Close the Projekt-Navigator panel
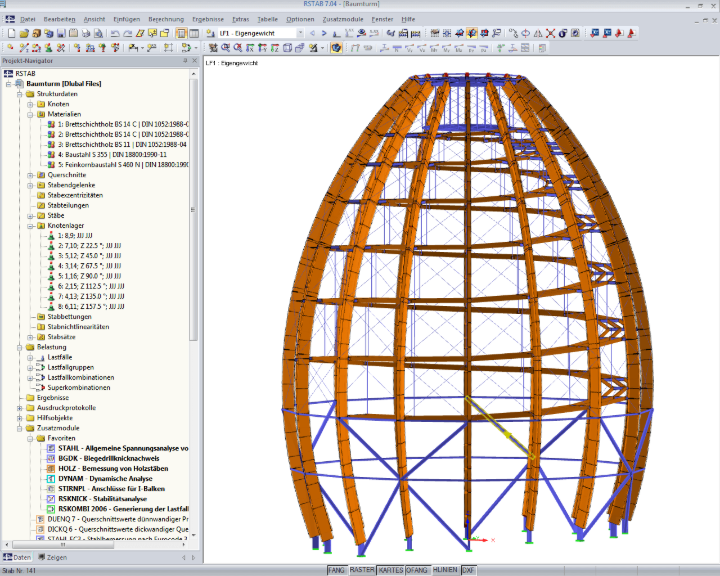 click(195, 61)
